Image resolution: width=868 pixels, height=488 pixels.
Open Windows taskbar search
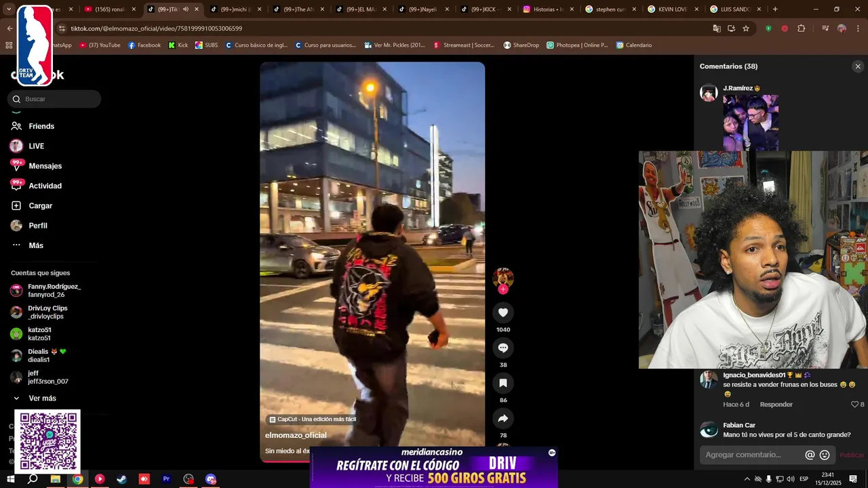[33, 479]
